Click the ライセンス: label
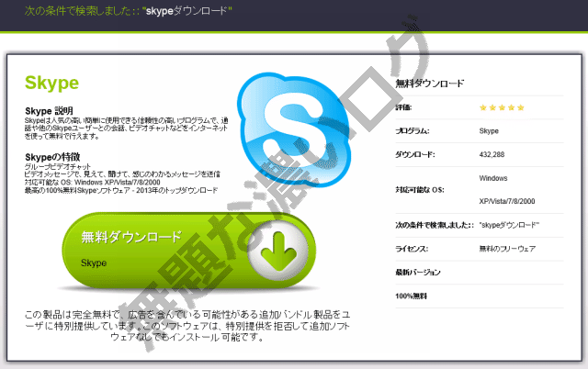The height and width of the screenshot is (369, 588). [412, 249]
